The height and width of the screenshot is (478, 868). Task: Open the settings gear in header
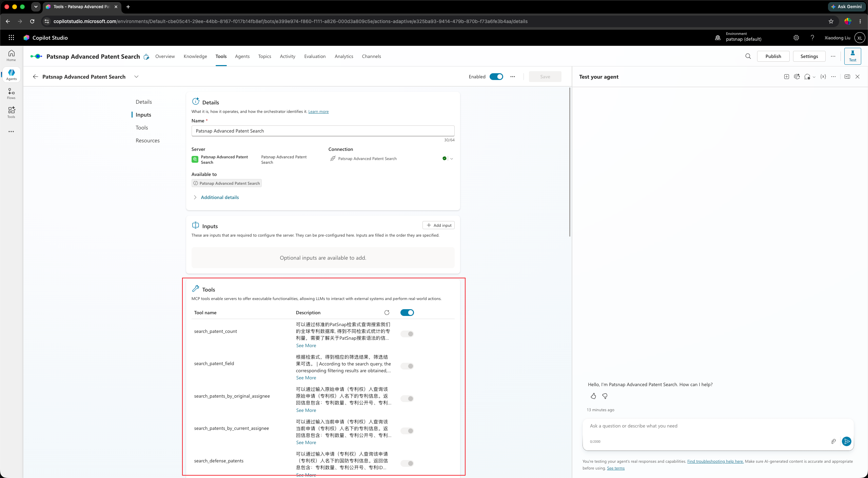pyautogui.click(x=796, y=38)
